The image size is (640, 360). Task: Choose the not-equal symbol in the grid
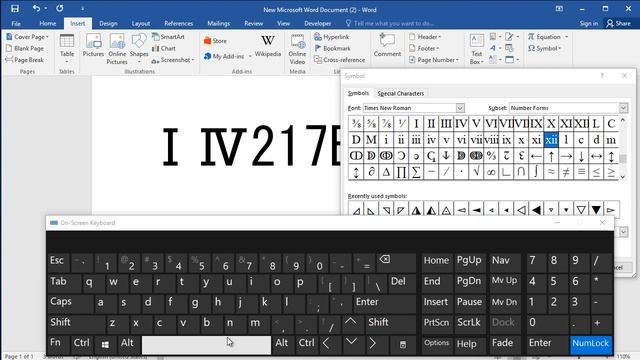566,172
